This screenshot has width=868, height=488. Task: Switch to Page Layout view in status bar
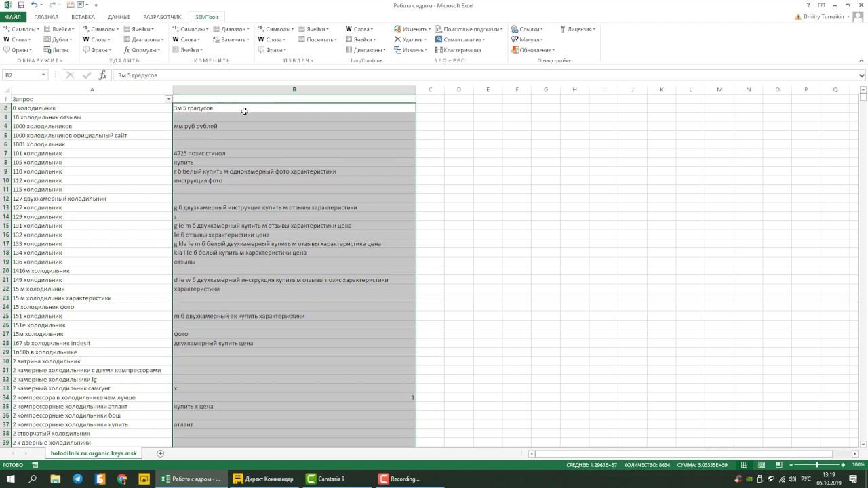(x=760, y=465)
